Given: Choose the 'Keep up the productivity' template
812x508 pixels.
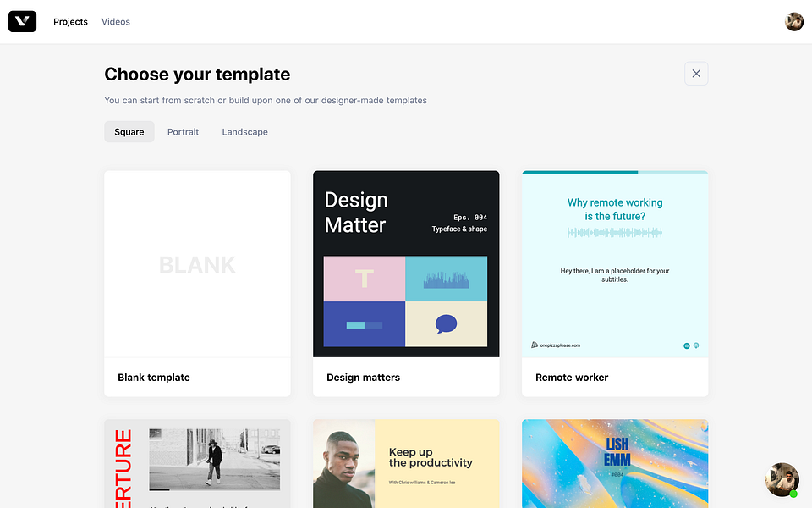Looking at the screenshot, I should pyautogui.click(x=406, y=464).
